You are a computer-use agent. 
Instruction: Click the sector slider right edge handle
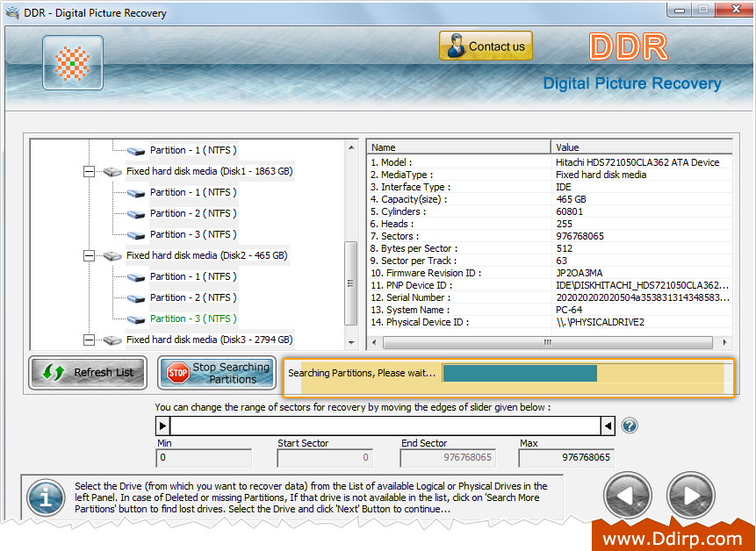click(x=608, y=426)
